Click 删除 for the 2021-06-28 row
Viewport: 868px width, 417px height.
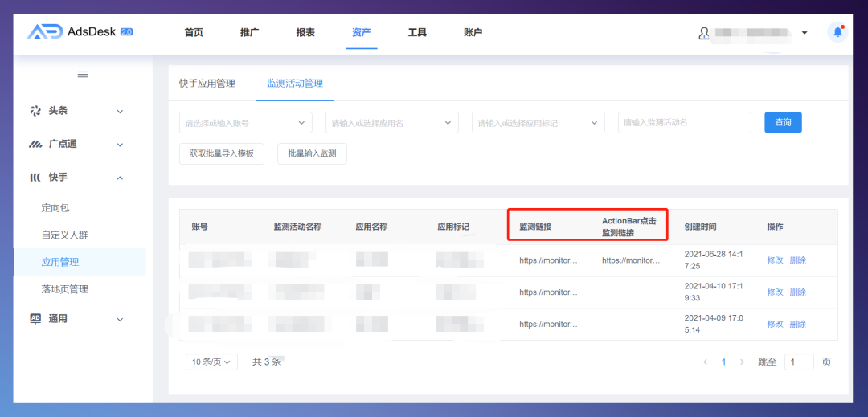point(798,260)
